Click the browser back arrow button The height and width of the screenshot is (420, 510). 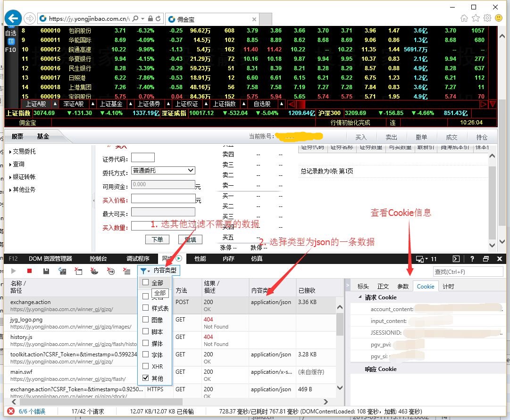pyautogui.click(x=13, y=18)
